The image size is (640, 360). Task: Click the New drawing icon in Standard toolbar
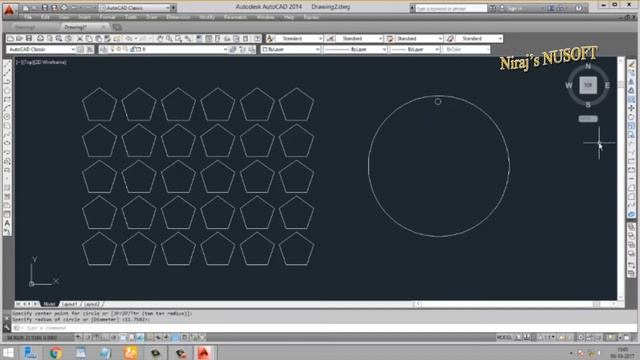(10, 38)
